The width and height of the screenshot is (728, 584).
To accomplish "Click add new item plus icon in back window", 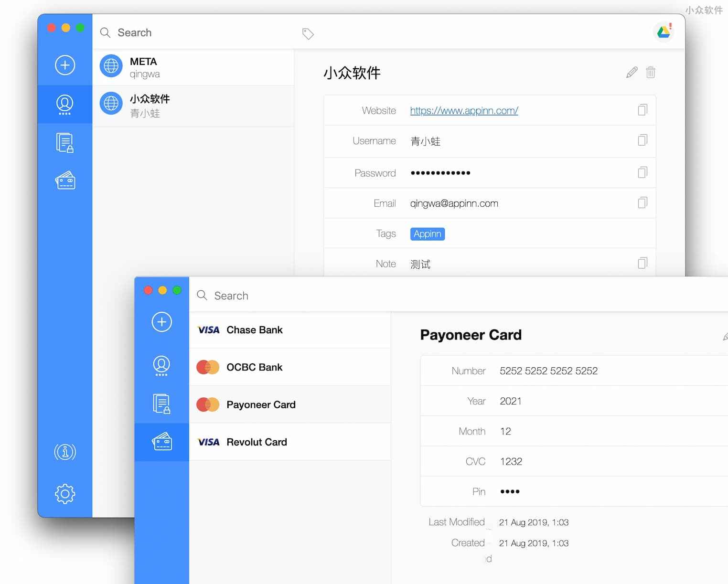I will coord(65,65).
